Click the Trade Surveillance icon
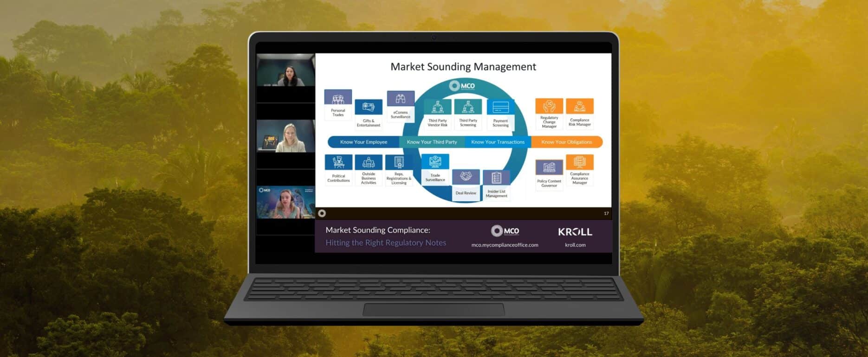The width and height of the screenshot is (868, 357). (x=435, y=162)
